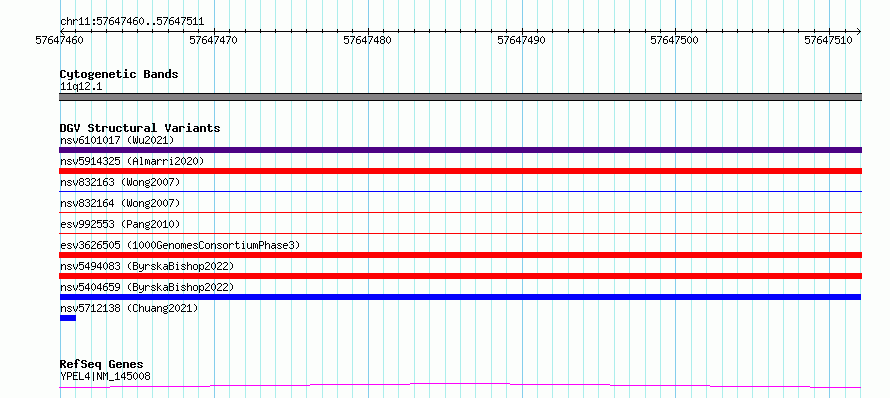Open the YPEL4|NM_145008 gene label

pyautogui.click(x=105, y=376)
